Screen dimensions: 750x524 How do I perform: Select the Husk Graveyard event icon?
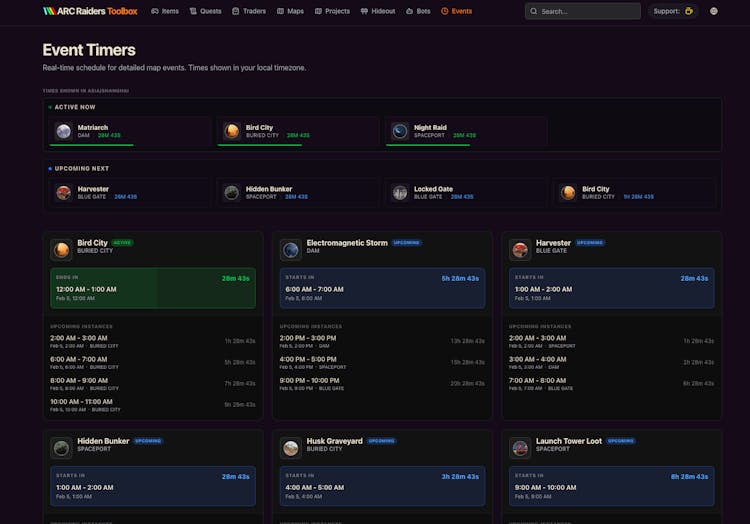click(x=291, y=447)
